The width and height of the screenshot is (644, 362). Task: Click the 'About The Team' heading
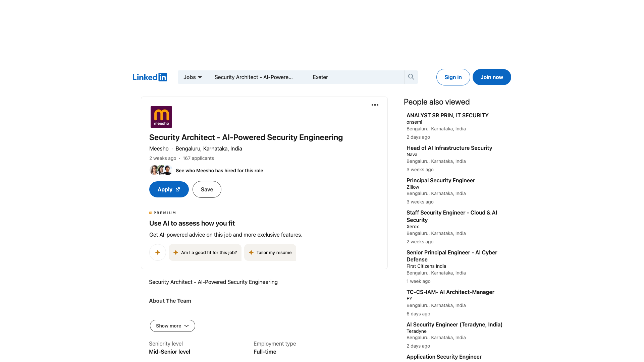pos(170,301)
